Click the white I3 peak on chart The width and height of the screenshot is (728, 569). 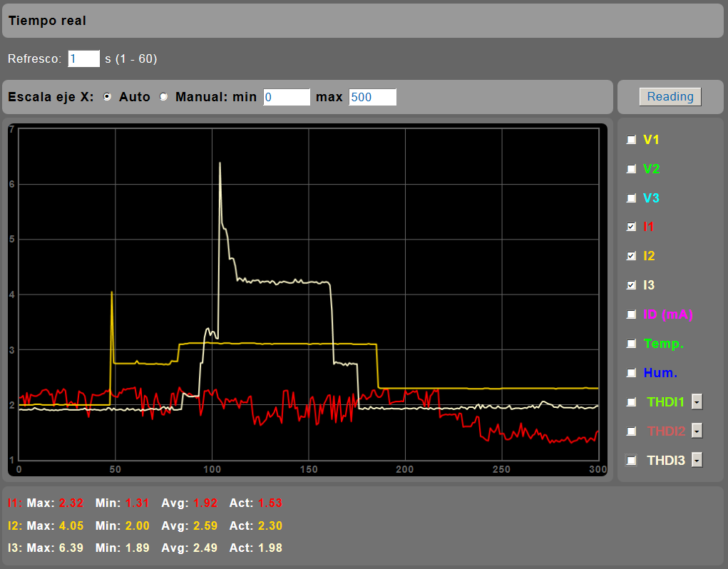tap(220, 163)
